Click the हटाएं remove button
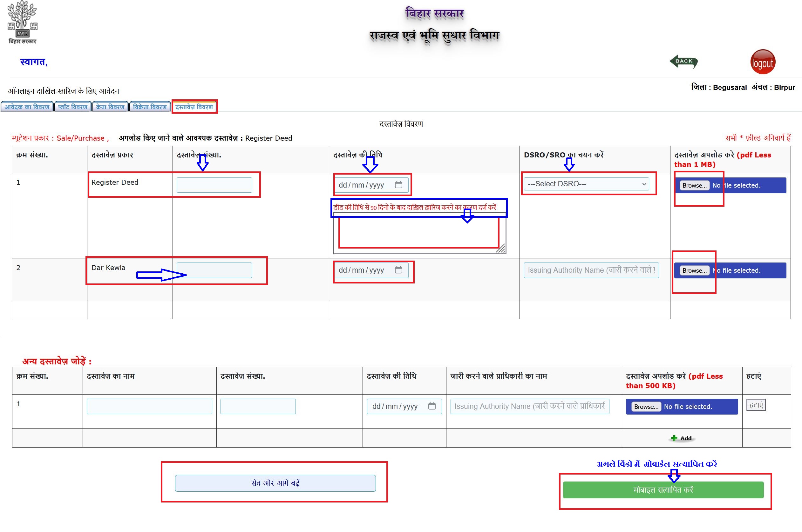This screenshot has width=802, height=532. coord(756,405)
